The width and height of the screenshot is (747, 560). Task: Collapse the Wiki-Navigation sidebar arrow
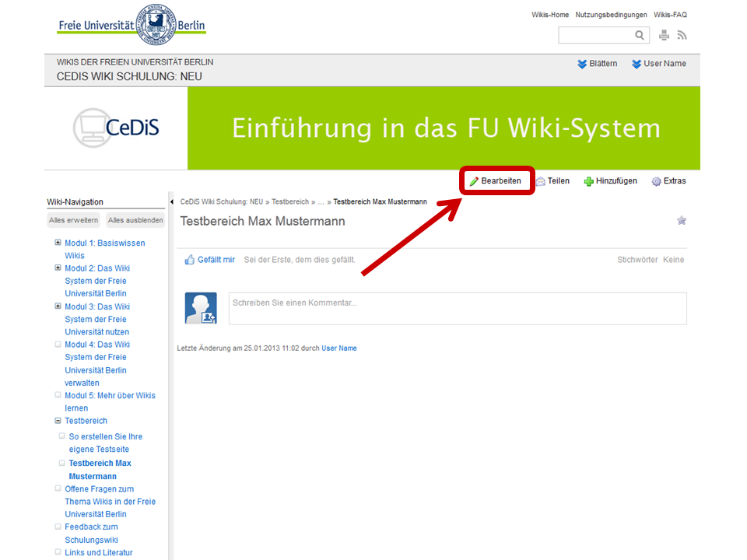coord(171,202)
